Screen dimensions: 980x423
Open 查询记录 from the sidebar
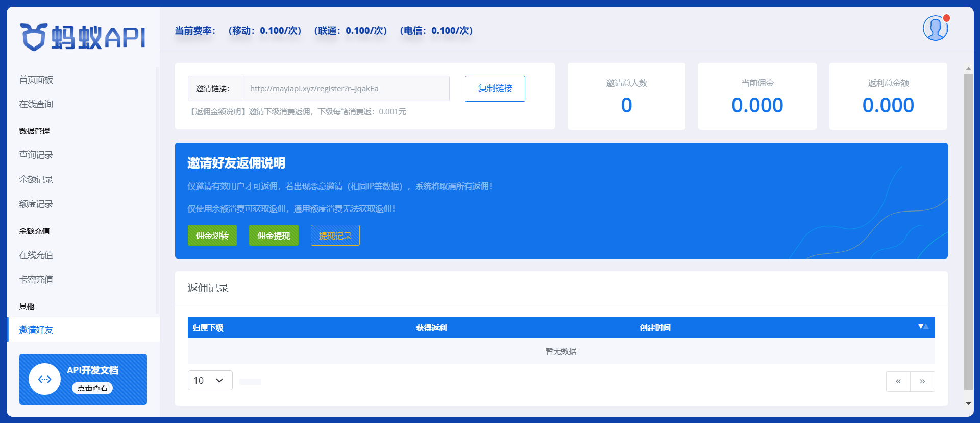pyautogui.click(x=36, y=155)
